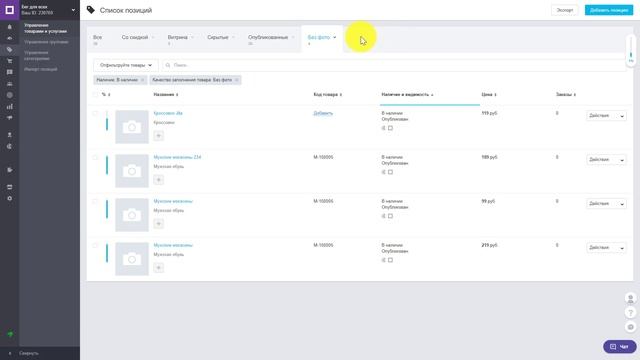Switch to the Все tab
Screen dimensions: 640x360
tap(98, 39)
